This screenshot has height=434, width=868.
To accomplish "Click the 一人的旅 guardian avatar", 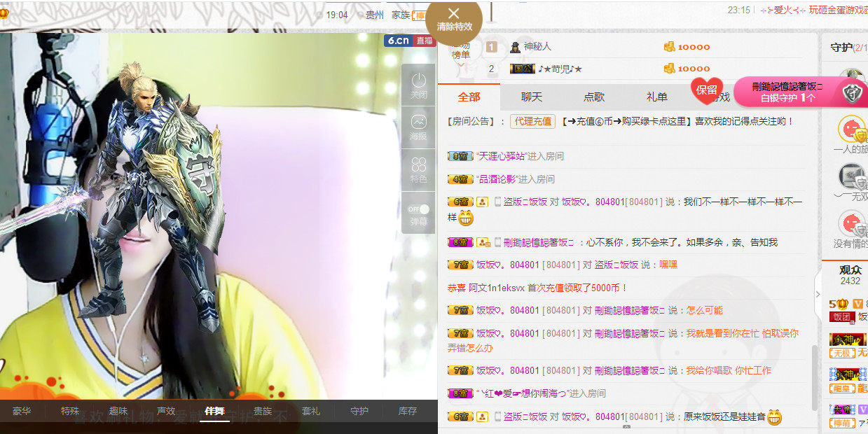I will [852, 129].
